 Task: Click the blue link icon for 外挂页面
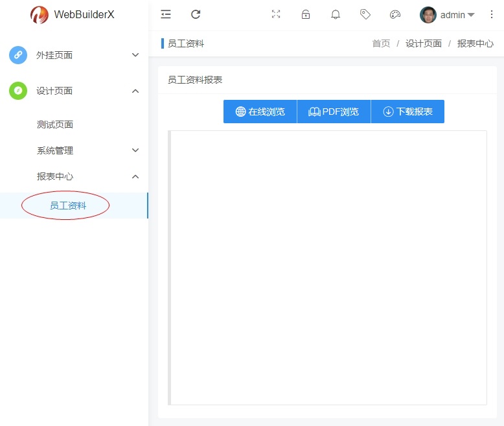tap(18, 54)
